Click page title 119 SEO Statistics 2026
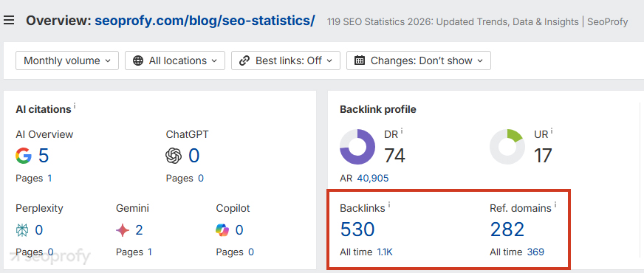This screenshot has height=273, width=644. coord(477,21)
